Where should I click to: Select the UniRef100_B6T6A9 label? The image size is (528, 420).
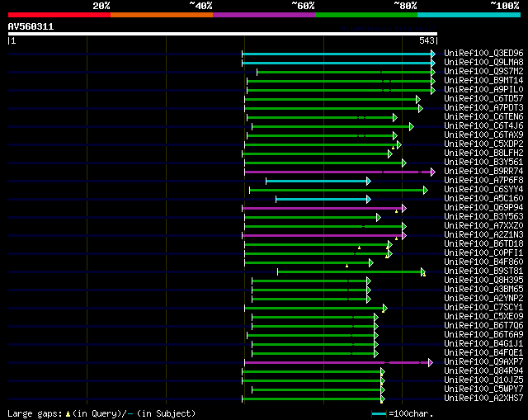coord(483,335)
